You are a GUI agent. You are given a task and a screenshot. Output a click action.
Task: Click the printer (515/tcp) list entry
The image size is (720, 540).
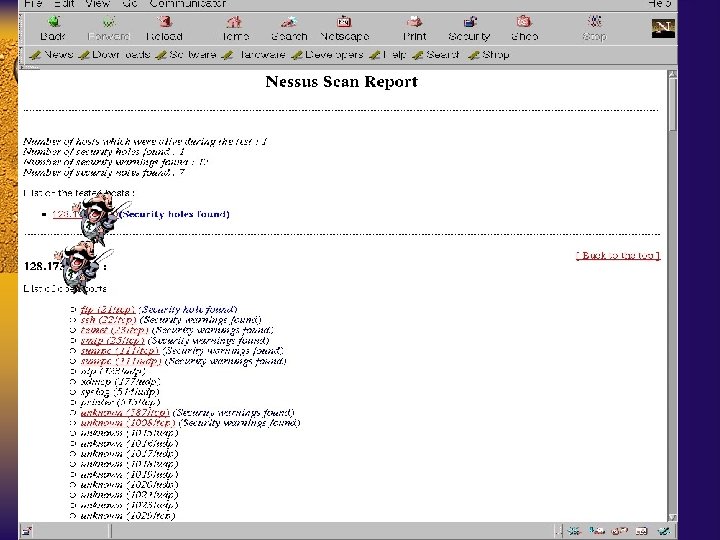[120, 402]
